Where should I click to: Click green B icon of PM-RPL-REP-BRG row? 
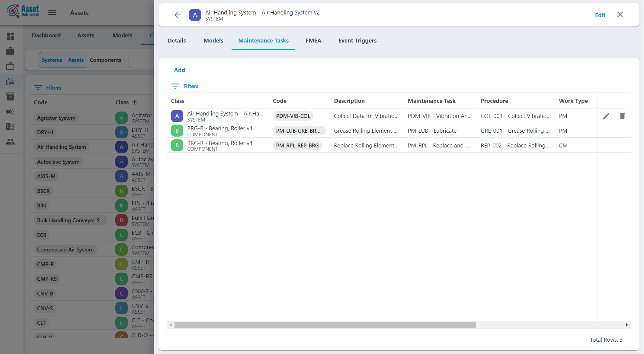[x=177, y=145]
